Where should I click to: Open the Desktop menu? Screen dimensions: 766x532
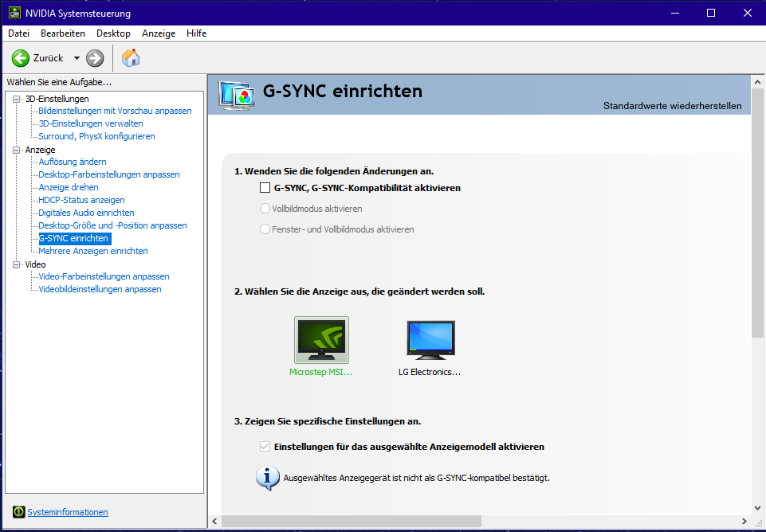pyautogui.click(x=113, y=33)
